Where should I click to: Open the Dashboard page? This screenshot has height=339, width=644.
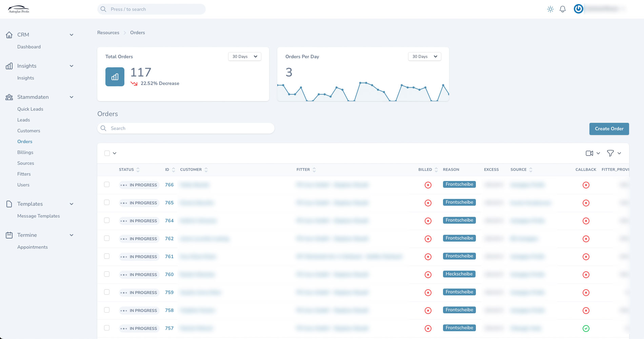[x=29, y=47]
